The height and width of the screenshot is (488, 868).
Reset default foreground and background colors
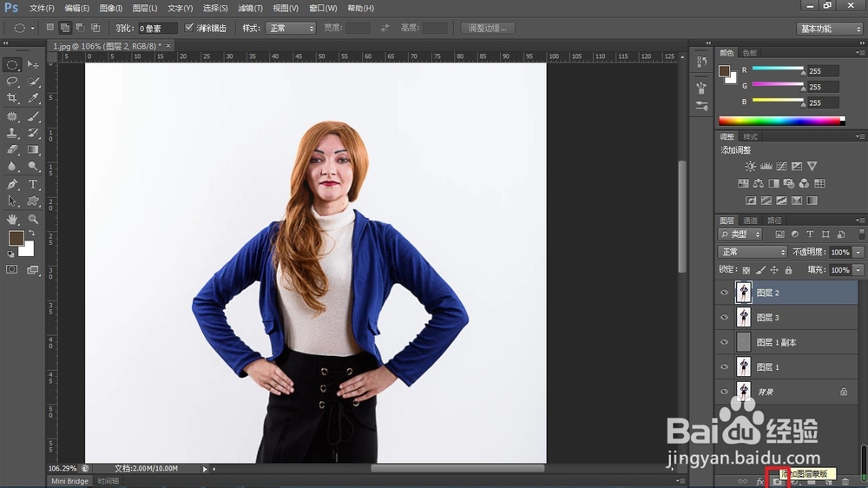pyautogui.click(x=10, y=254)
